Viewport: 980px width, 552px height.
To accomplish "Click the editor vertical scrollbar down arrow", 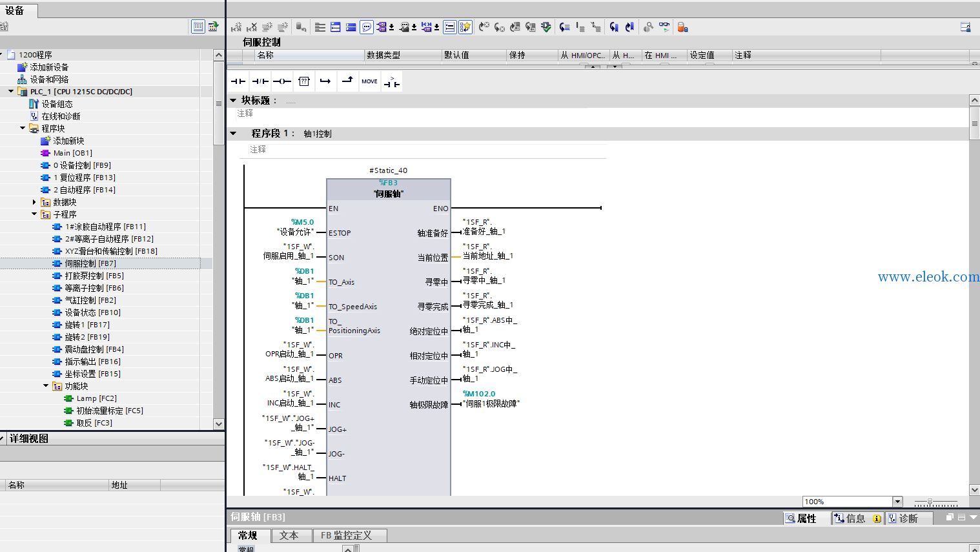I will click(975, 490).
